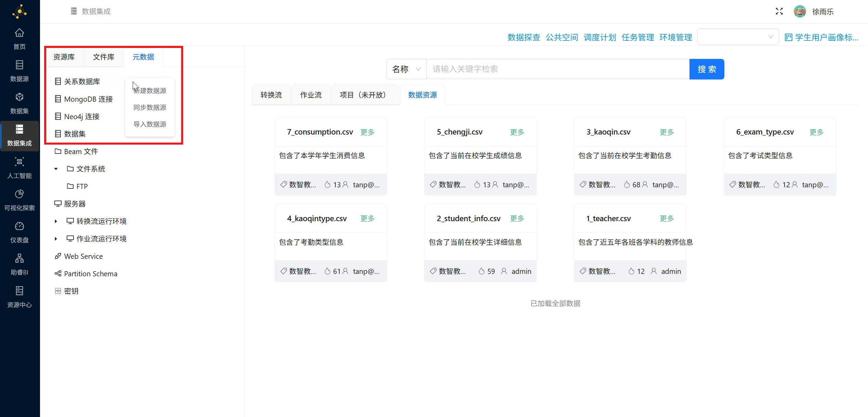Open the 学生用户画像标... link
Viewport: 868px width, 417px height.
click(x=827, y=37)
